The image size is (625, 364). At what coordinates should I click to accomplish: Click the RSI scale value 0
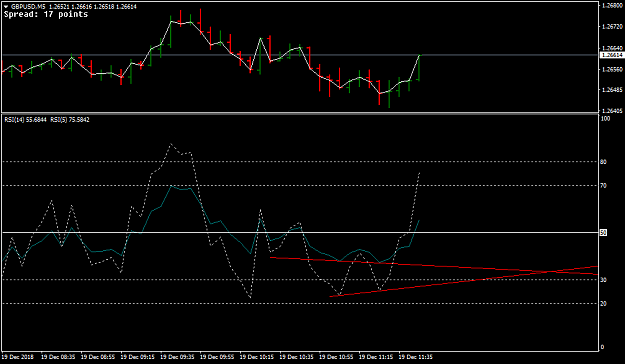(602, 347)
